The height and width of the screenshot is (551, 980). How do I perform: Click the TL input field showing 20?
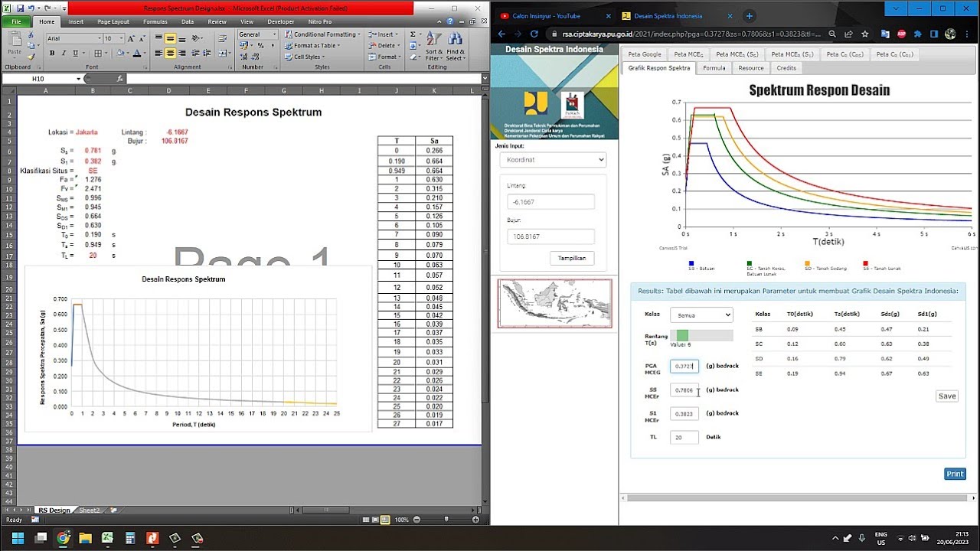684,437
